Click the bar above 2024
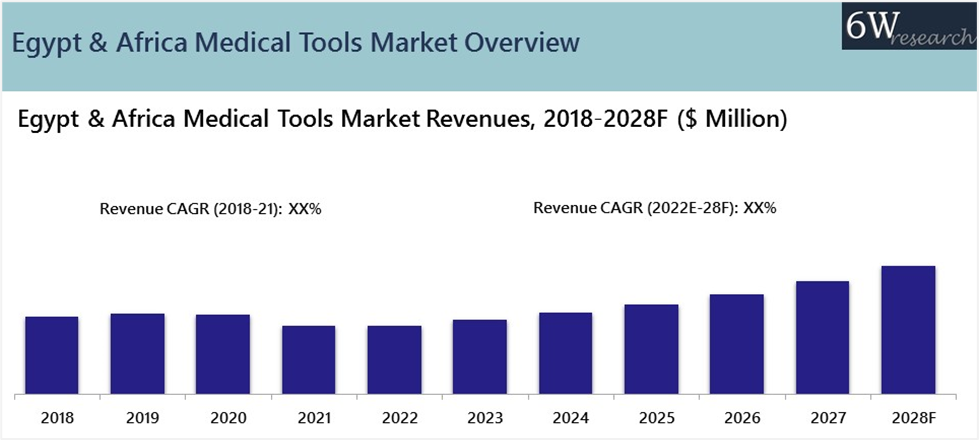The height and width of the screenshot is (440, 979). point(565,352)
